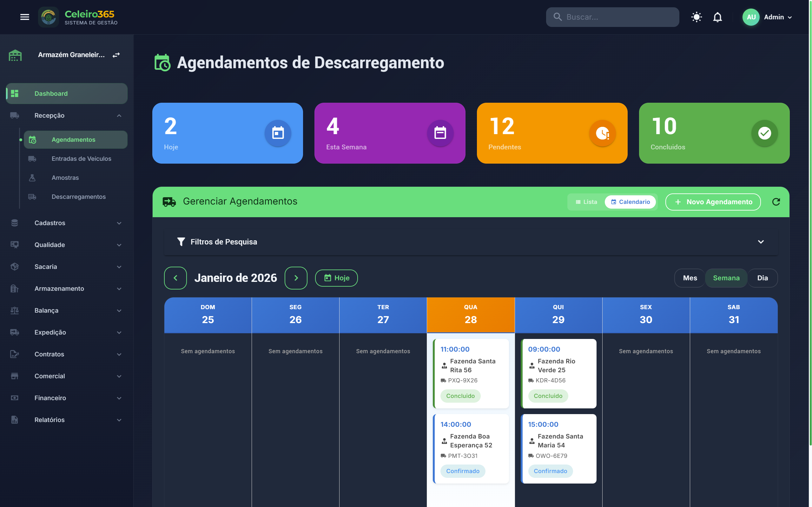The width and height of the screenshot is (812, 507).
Task: Click the Hoje calendar button
Action: [x=336, y=278]
